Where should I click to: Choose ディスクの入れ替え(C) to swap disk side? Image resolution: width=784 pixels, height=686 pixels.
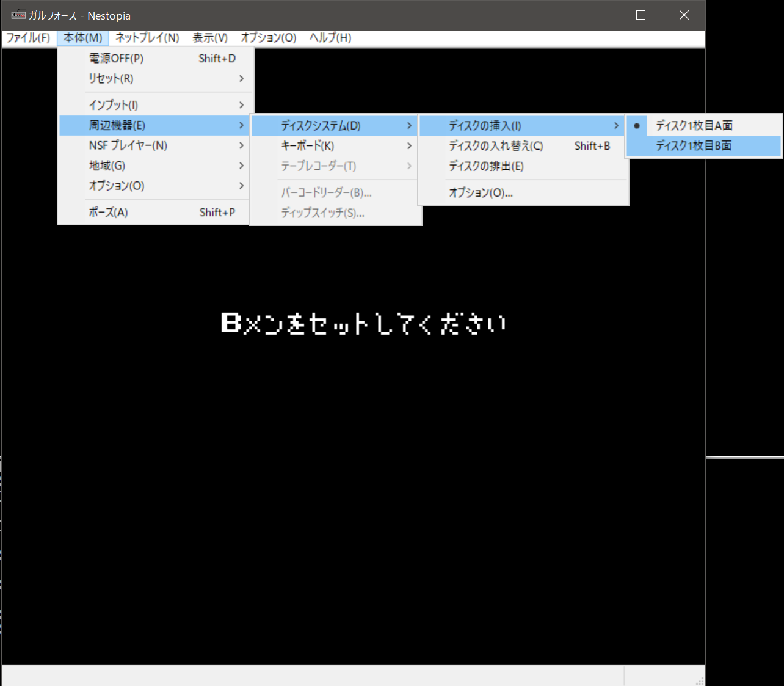(522, 146)
